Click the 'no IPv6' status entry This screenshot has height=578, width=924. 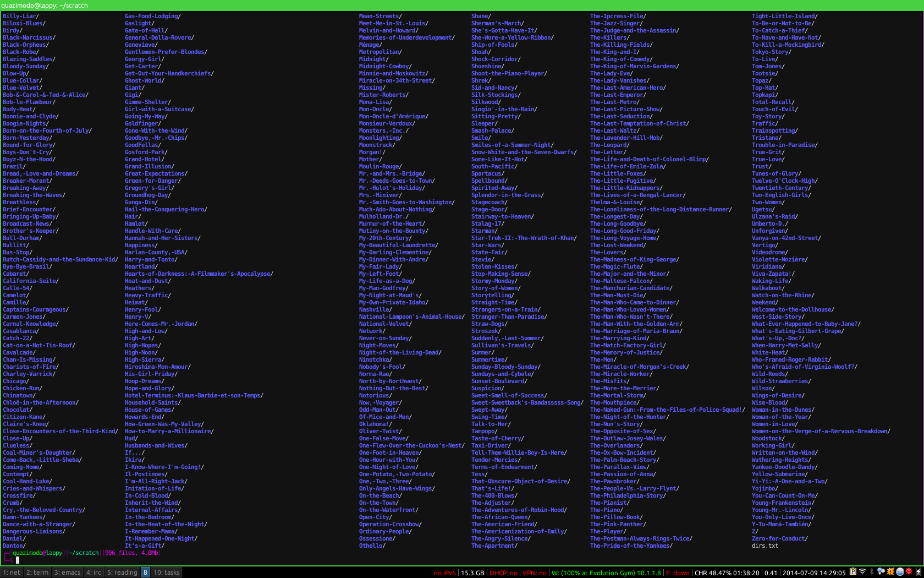444,573
